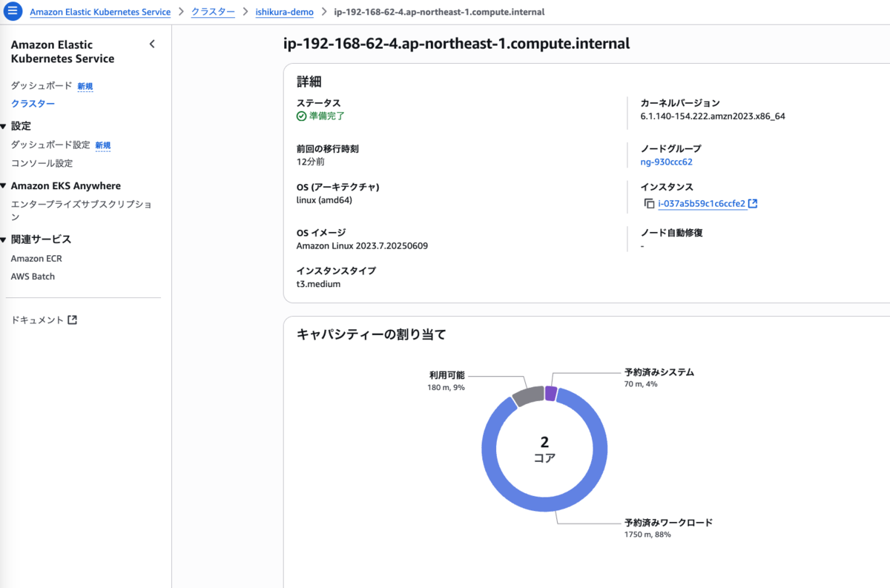Select the gray 利用可能 donut segment
The width and height of the screenshot is (890, 588).
tap(527, 397)
